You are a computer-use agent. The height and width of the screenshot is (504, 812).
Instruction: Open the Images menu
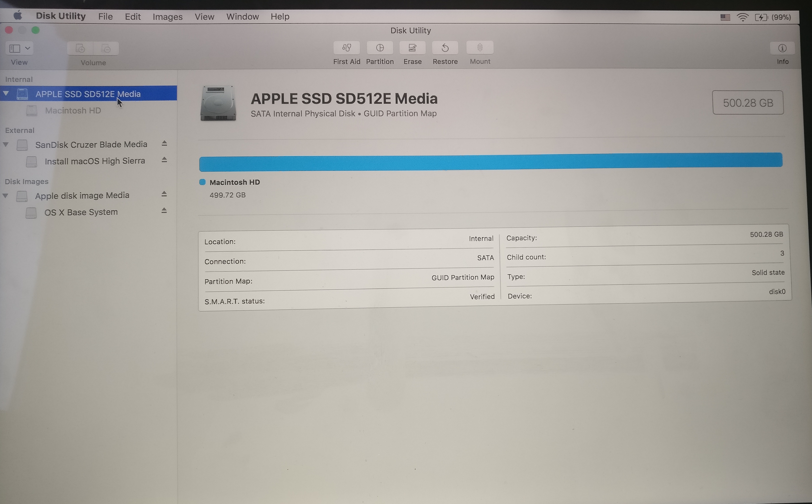167,17
